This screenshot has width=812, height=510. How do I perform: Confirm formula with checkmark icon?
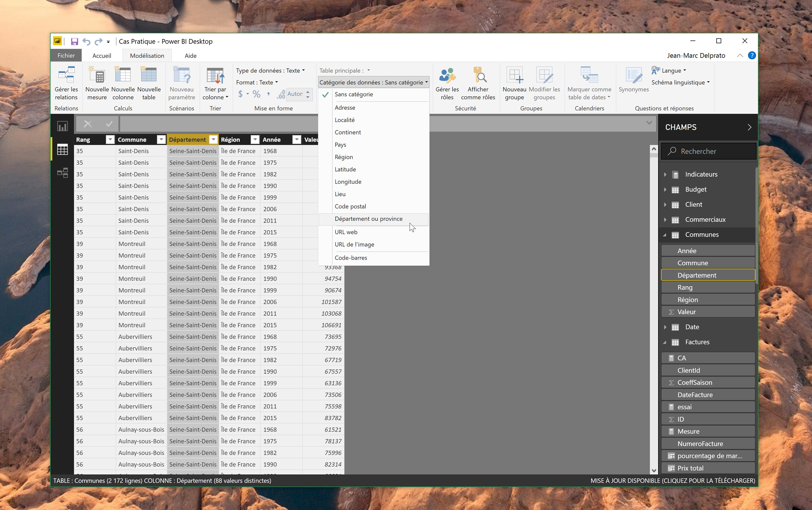point(109,124)
